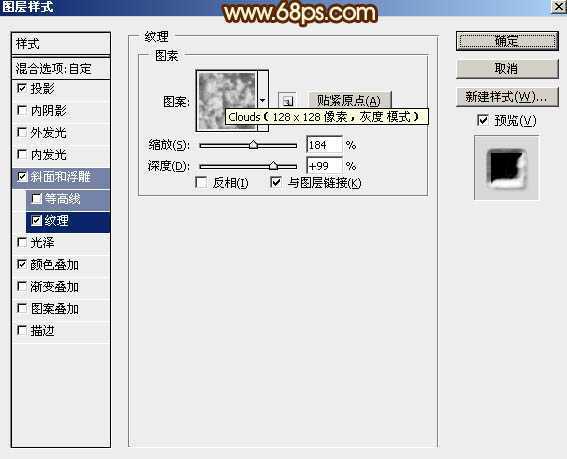
Task: Enable the 图案叠加 checkbox
Action: pos(22,309)
